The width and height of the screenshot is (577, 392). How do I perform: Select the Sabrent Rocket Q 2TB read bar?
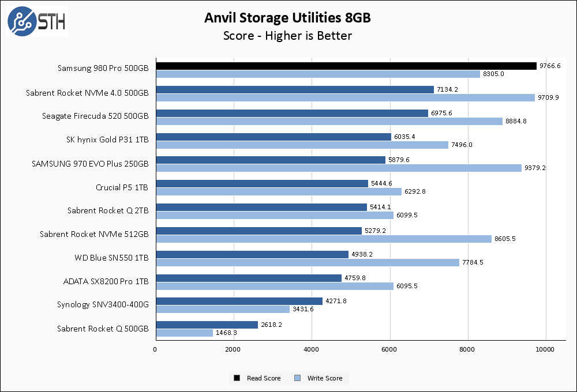261,207
